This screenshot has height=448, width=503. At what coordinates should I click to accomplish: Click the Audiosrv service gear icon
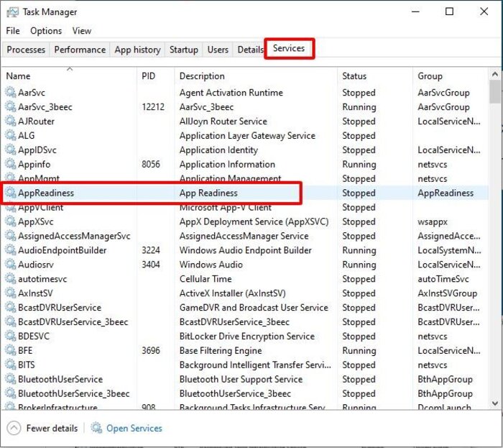tap(10, 265)
